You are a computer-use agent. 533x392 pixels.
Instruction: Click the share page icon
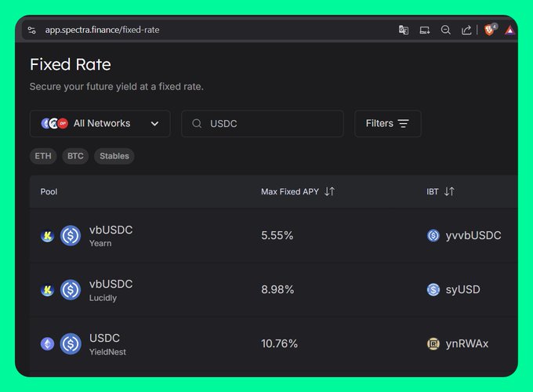click(x=466, y=30)
